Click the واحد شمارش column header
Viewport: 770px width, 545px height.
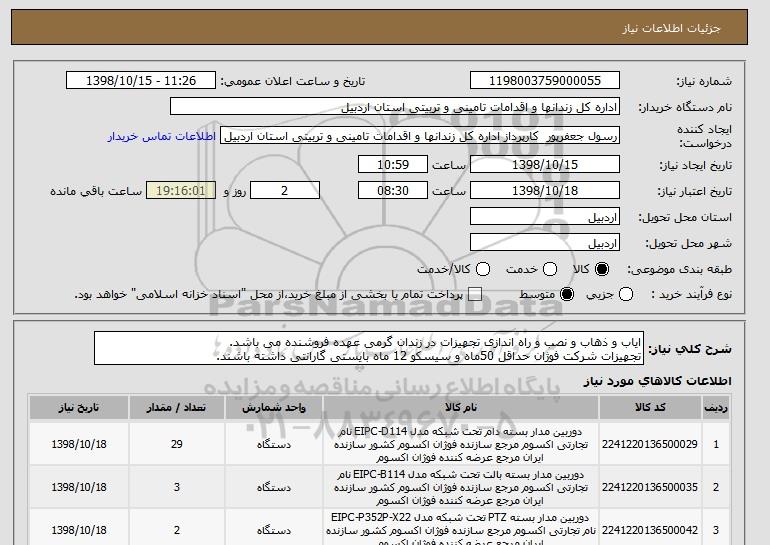(274, 408)
